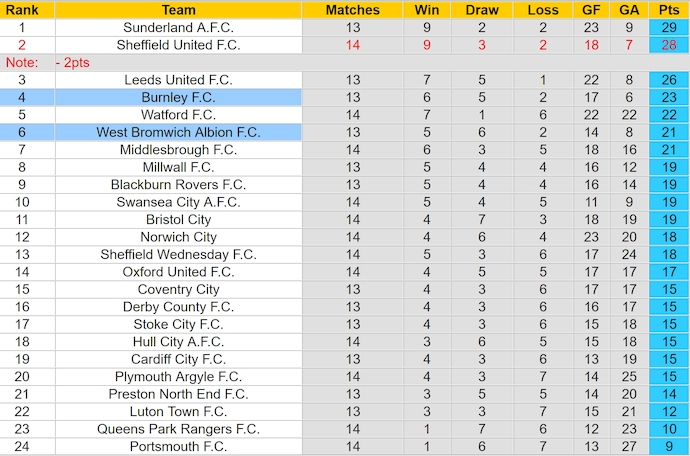Click West Bromwich Albion F.C. cell
The image size is (690, 456).
(178, 132)
